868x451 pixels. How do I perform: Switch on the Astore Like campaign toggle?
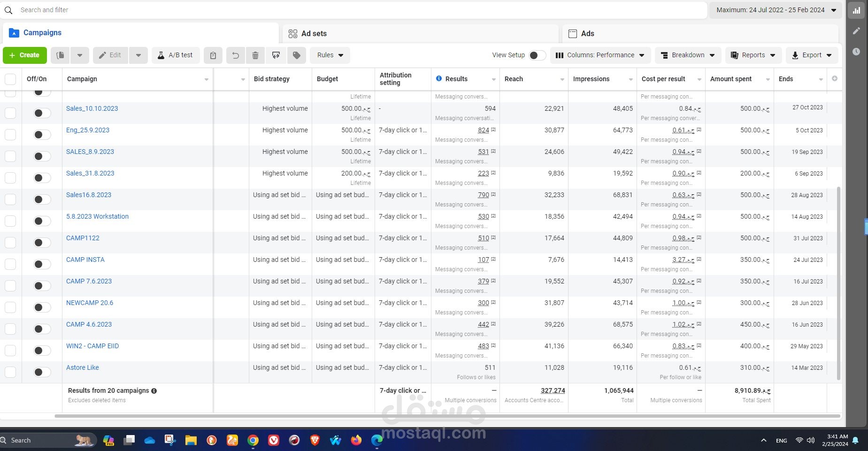[42, 372]
